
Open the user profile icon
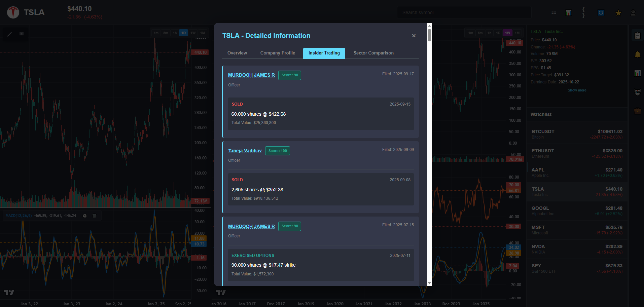[633, 13]
